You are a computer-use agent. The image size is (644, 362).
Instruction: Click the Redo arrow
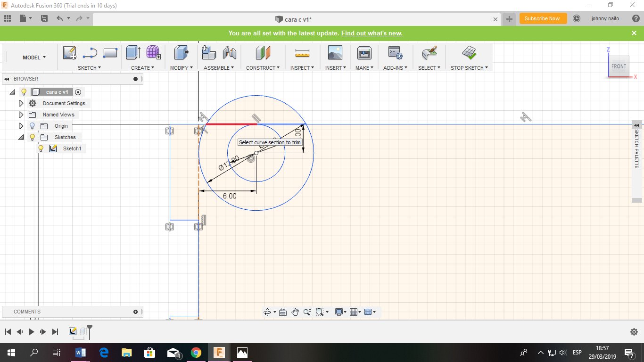(79, 18)
